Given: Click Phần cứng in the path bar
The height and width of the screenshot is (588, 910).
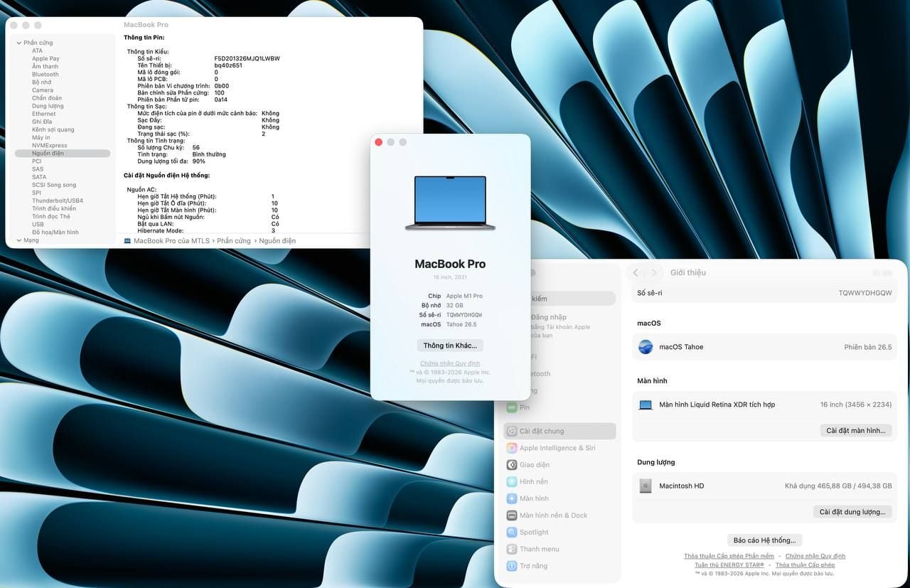Looking at the screenshot, I should click(232, 241).
